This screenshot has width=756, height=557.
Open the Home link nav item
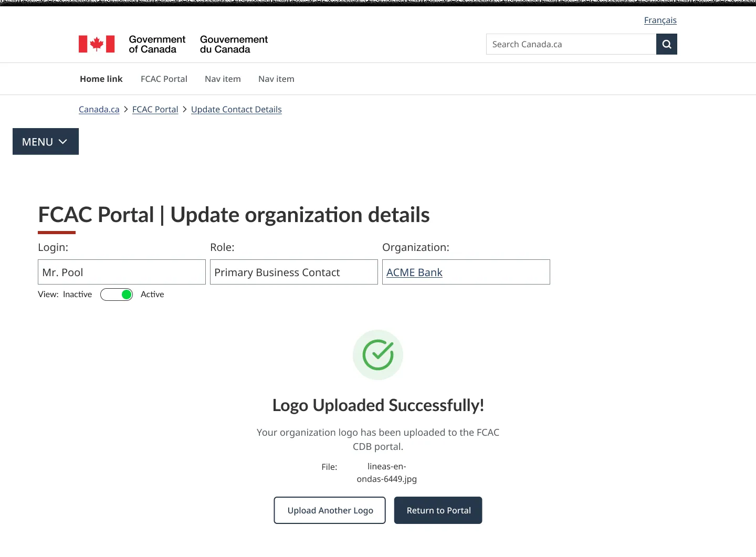(101, 79)
